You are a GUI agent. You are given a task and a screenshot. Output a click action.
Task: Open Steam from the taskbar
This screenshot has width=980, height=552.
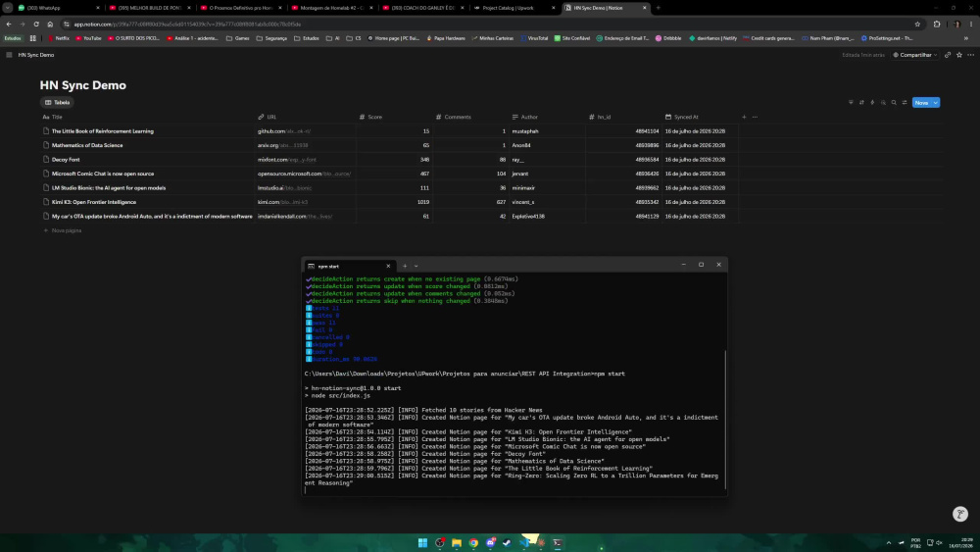point(507,542)
